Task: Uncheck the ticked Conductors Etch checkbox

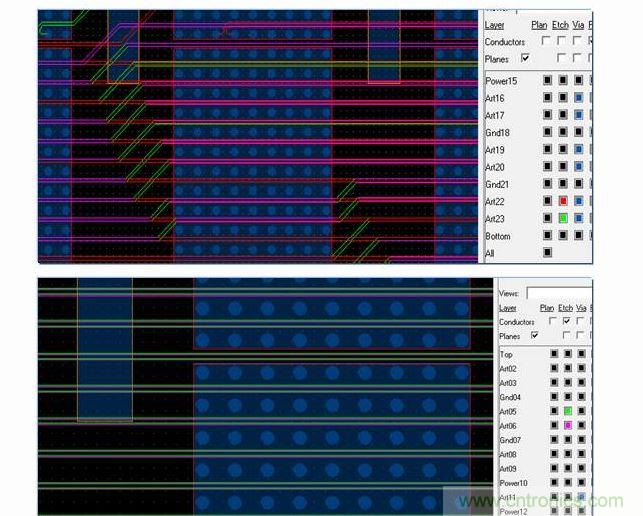Action: [568, 321]
